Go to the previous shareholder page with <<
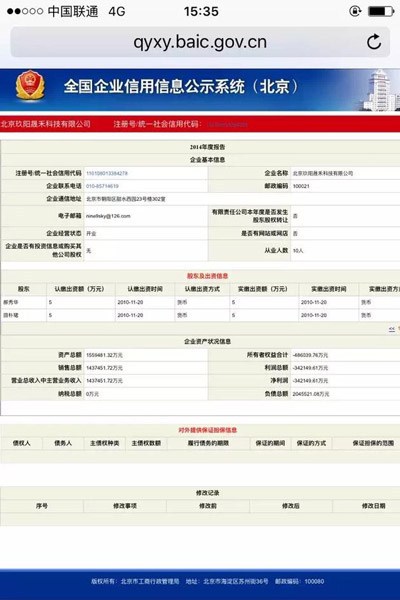Image resolution: width=400 pixels, height=600 pixels. (x=392, y=329)
